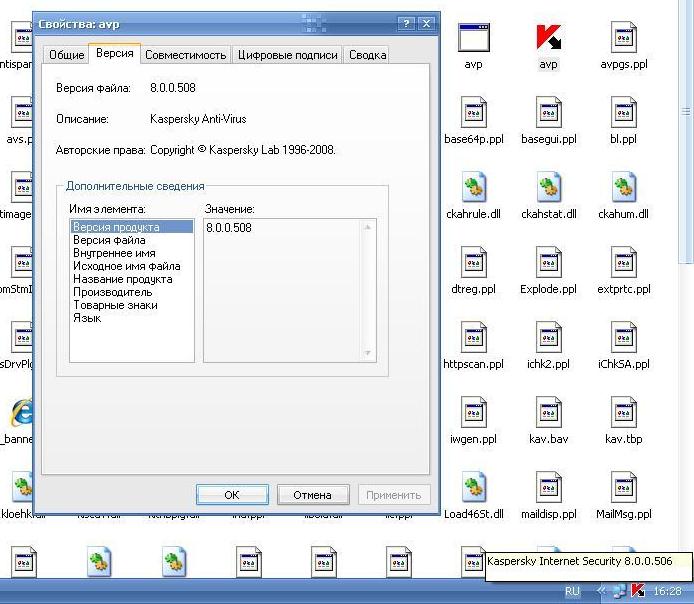The width and height of the screenshot is (694, 604).
Task: Select Версия файла in item list
Action: (131, 240)
